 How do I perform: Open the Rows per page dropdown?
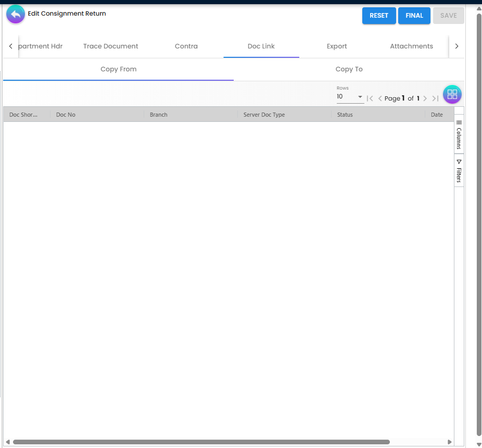point(350,97)
